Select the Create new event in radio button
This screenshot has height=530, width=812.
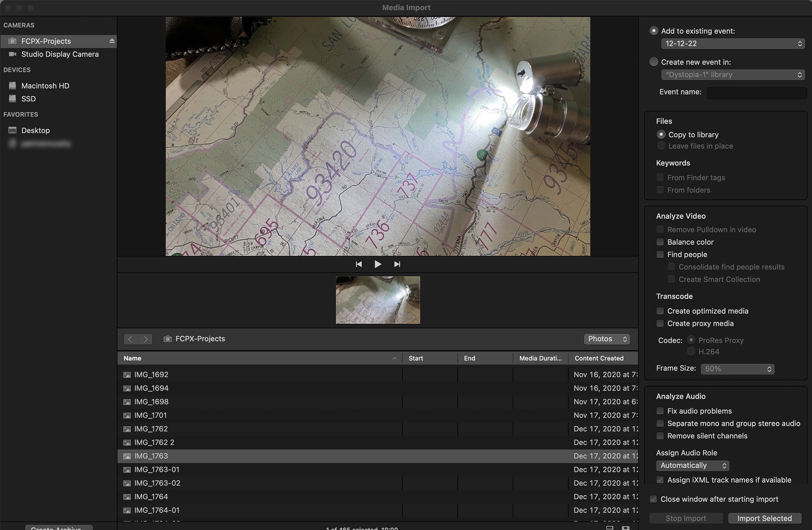(654, 62)
